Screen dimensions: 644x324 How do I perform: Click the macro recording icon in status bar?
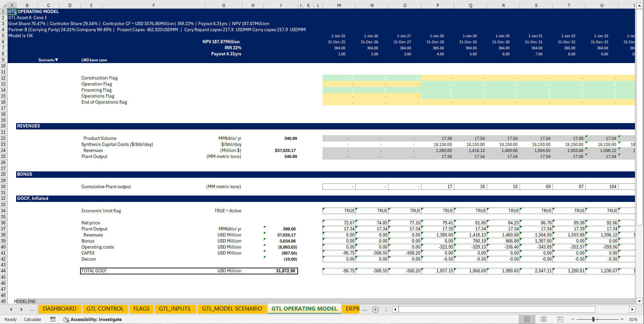pos(53,319)
